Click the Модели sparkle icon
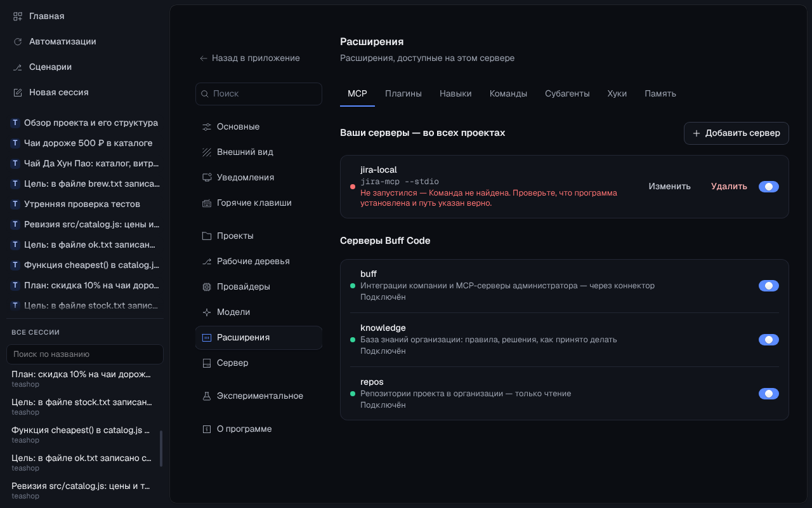812x508 pixels. [207, 312]
